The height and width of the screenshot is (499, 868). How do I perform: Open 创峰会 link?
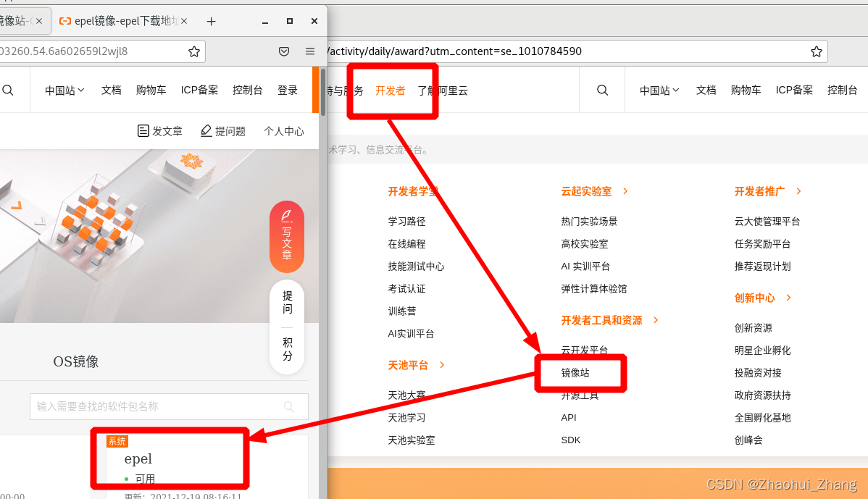(748, 440)
